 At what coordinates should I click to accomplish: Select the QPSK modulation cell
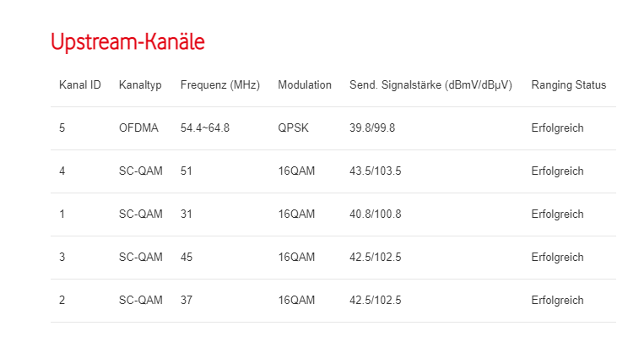tap(292, 128)
